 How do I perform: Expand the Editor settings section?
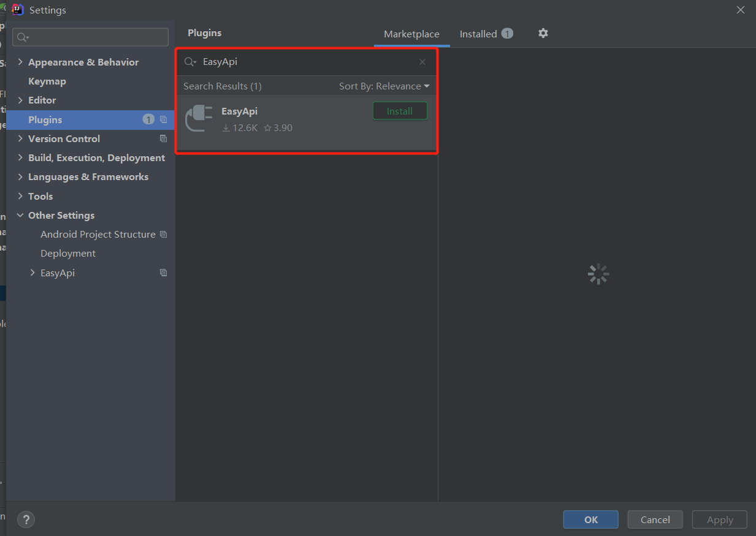click(21, 100)
